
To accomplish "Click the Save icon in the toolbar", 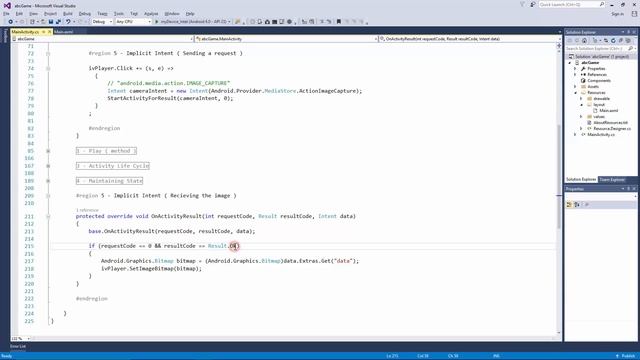I will 51,22.
